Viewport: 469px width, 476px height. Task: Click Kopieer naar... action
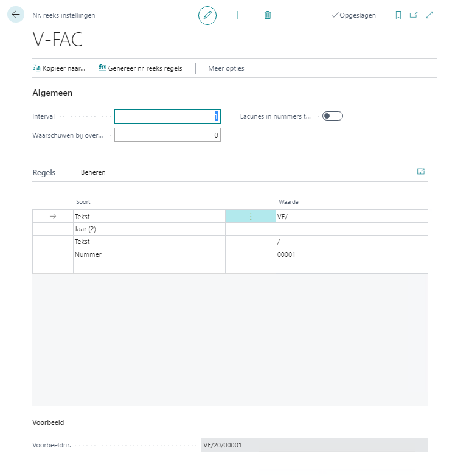point(59,68)
